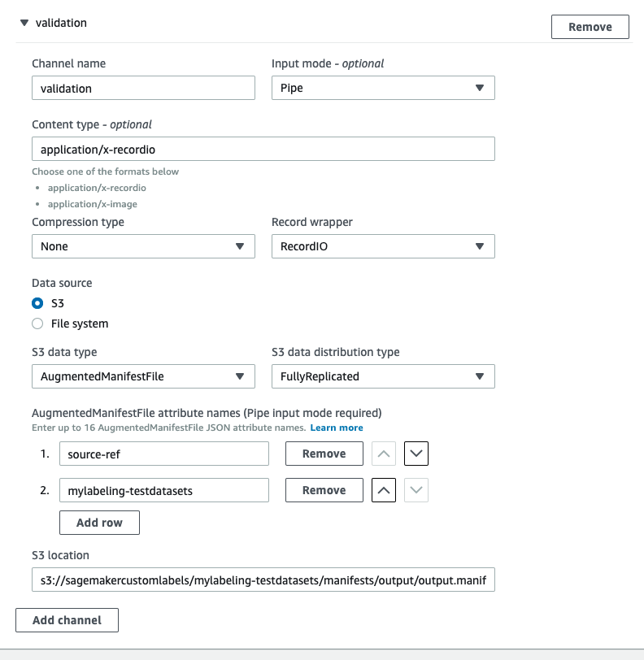Click disabled down arrow on mylabeling-testdatasets row

(416, 490)
